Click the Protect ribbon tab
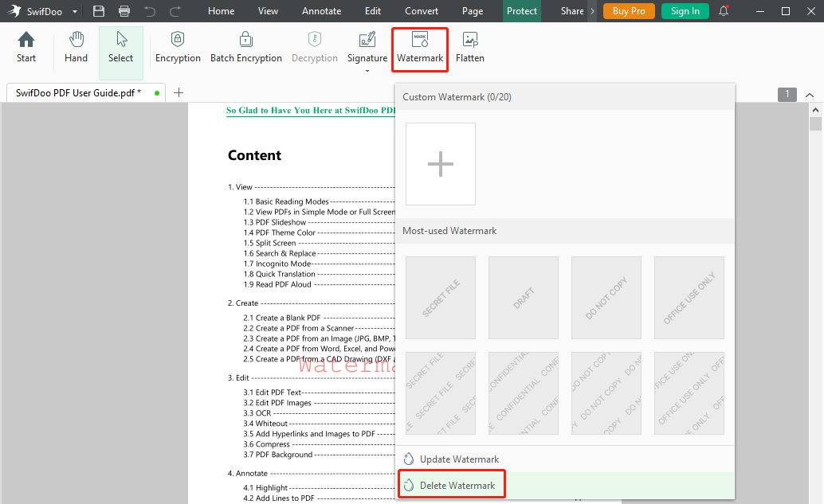 pos(522,11)
